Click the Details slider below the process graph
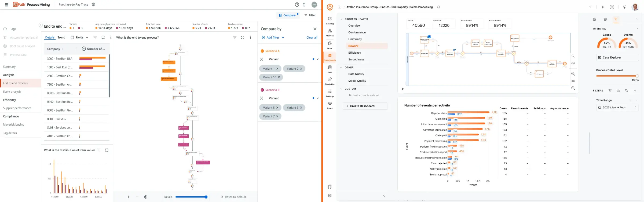Image resolution: width=644 pixels, height=202 pixels. point(191,197)
